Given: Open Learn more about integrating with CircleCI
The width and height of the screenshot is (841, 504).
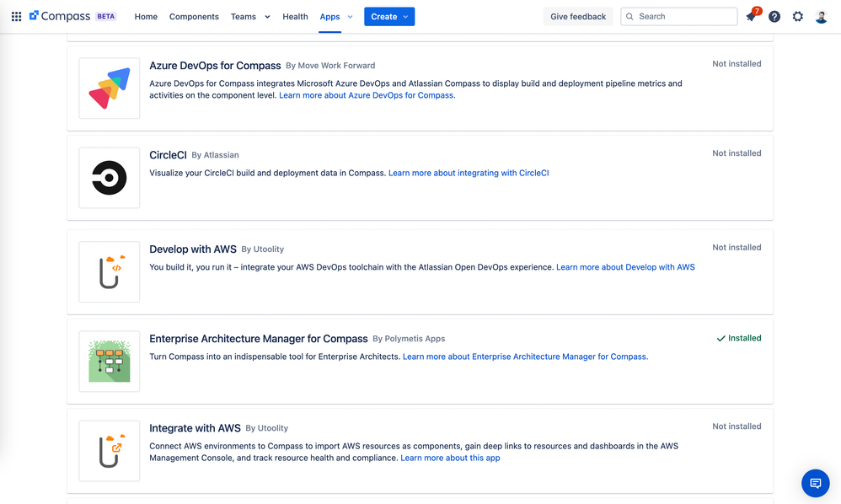Looking at the screenshot, I should 469,173.
